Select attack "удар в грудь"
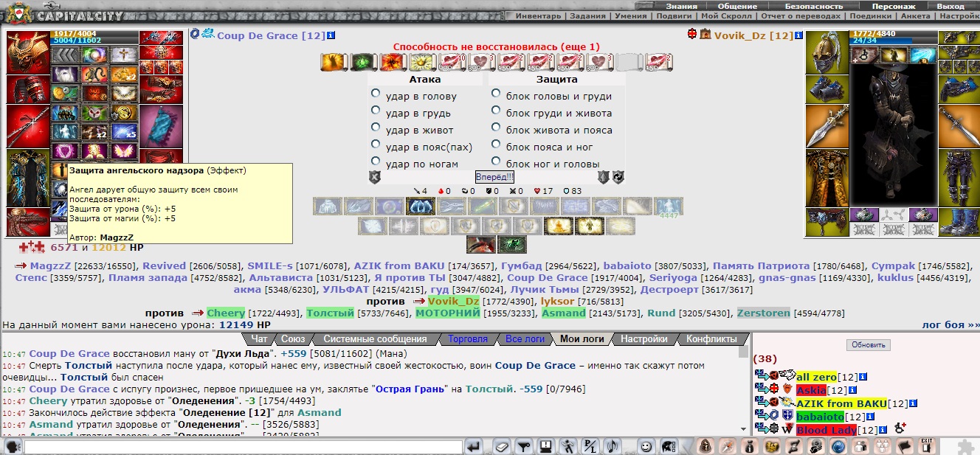 click(x=376, y=111)
